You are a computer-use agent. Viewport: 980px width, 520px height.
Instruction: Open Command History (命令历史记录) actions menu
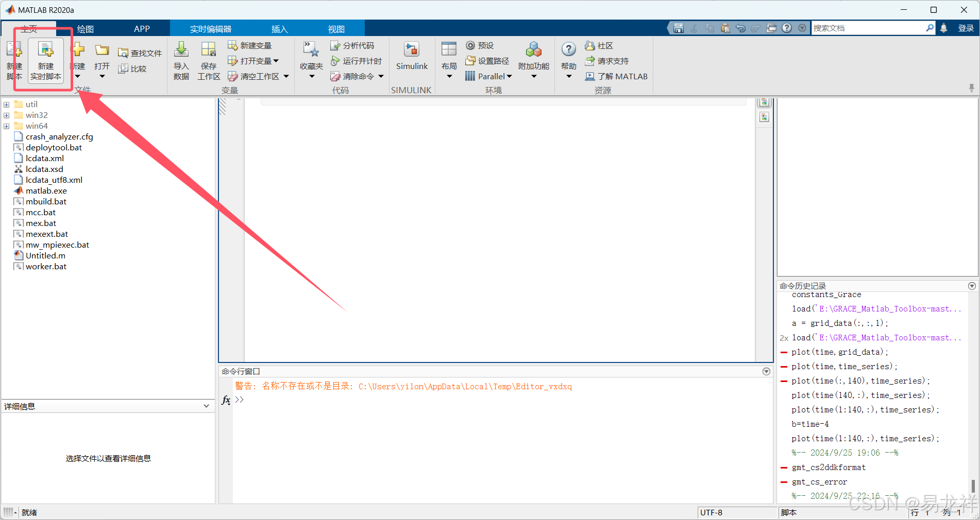pyautogui.click(x=972, y=286)
